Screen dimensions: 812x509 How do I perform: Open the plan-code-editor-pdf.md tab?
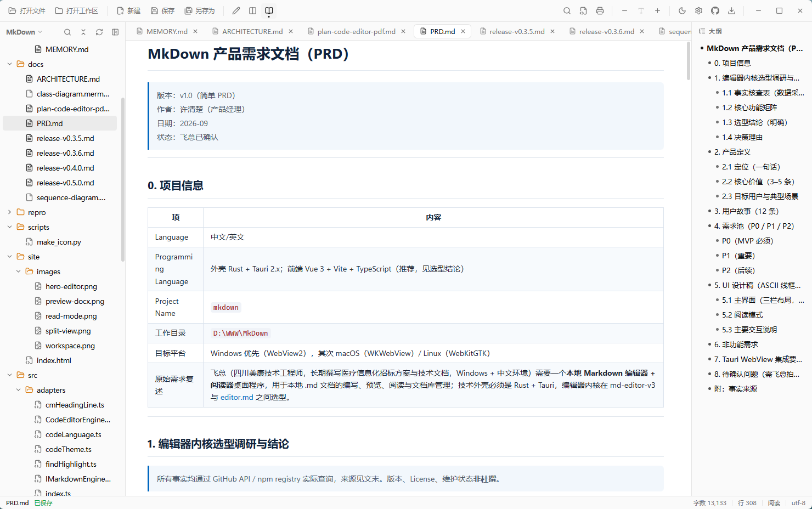pyautogui.click(x=356, y=31)
